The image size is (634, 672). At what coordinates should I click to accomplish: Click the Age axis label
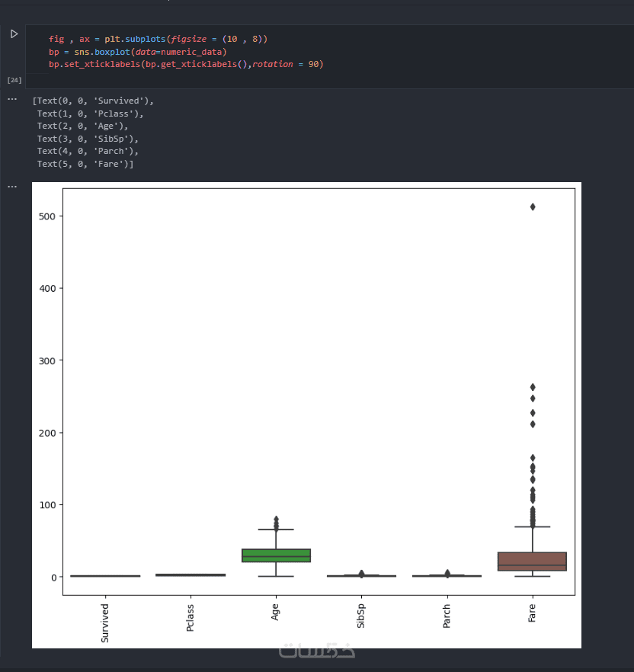275,612
